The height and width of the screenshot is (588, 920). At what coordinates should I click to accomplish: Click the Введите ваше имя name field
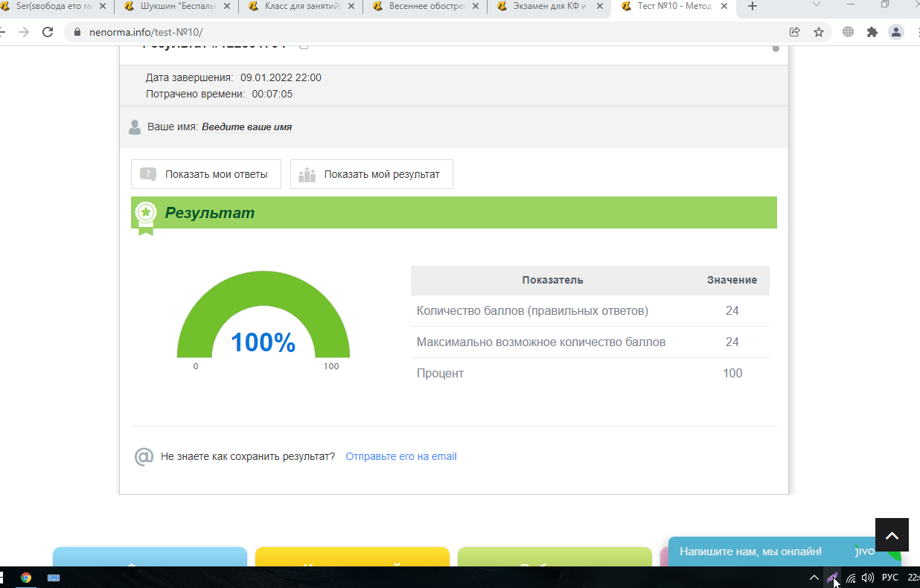pos(246,127)
